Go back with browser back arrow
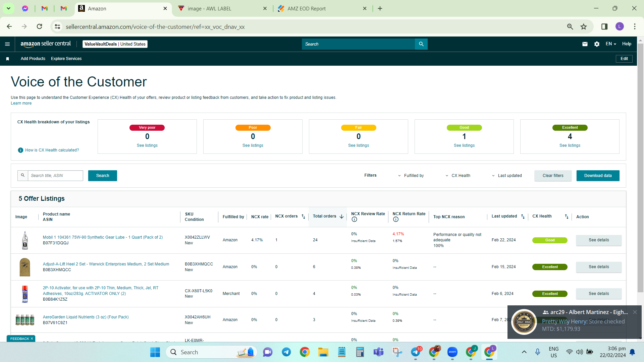This screenshot has width=644, height=362. click(x=9, y=26)
